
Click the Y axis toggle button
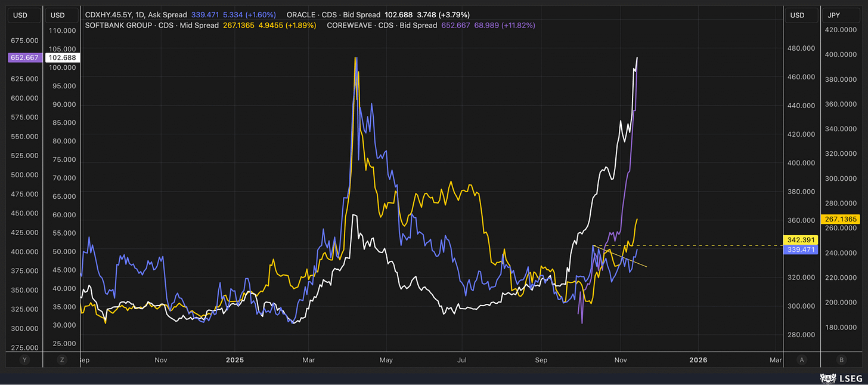point(24,360)
